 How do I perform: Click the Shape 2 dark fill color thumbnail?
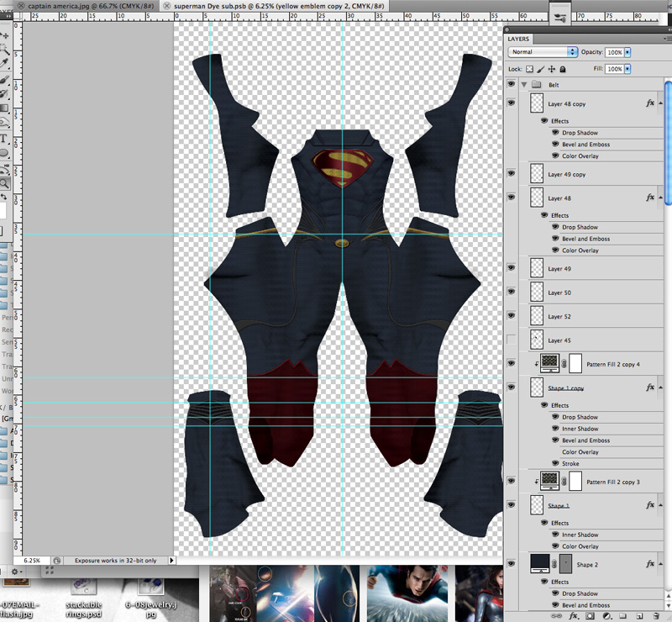coord(540,563)
